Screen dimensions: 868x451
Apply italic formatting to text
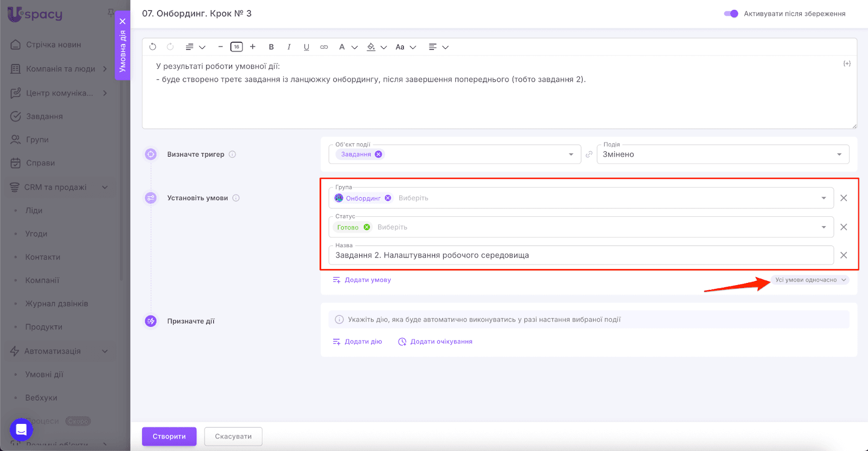289,47
